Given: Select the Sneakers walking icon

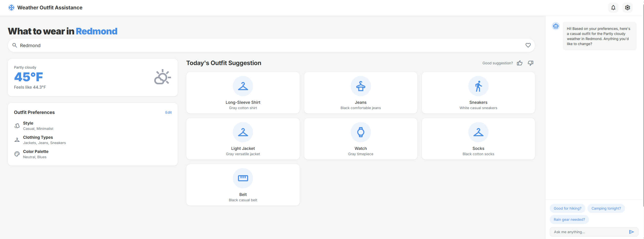Looking at the screenshot, I should click(x=478, y=86).
